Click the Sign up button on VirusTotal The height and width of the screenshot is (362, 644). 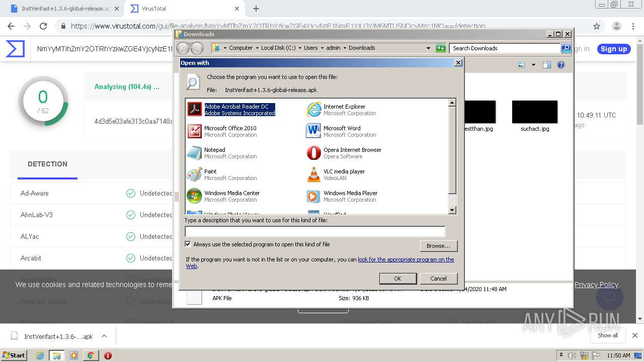614,49
